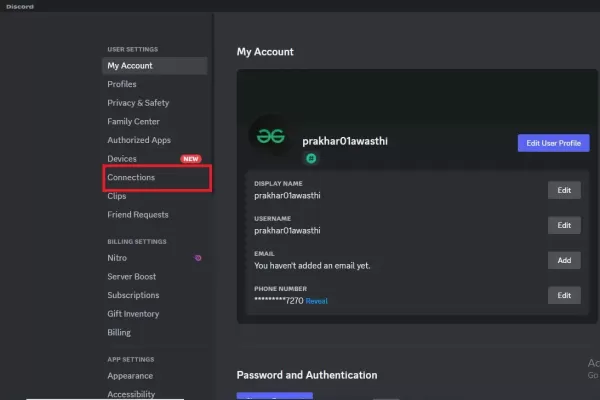Click the Edit User Profile button
This screenshot has width=600, height=400.
[x=553, y=143]
